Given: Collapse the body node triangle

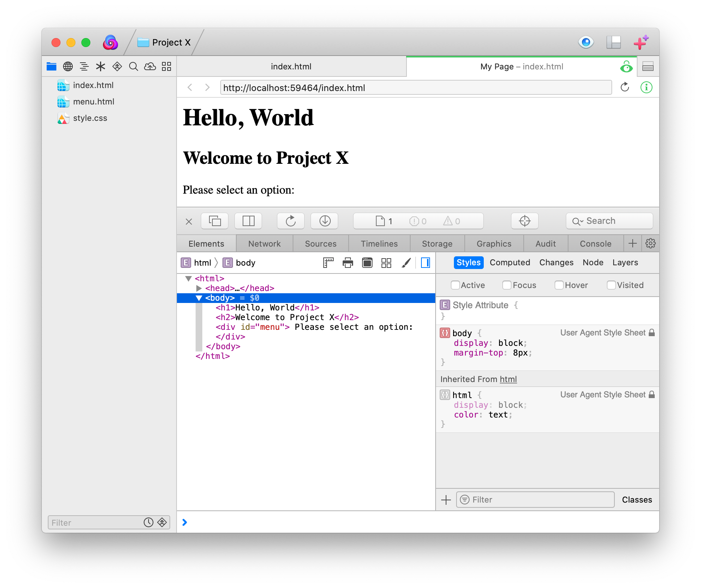Looking at the screenshot, I should click(x=199, y=298).
